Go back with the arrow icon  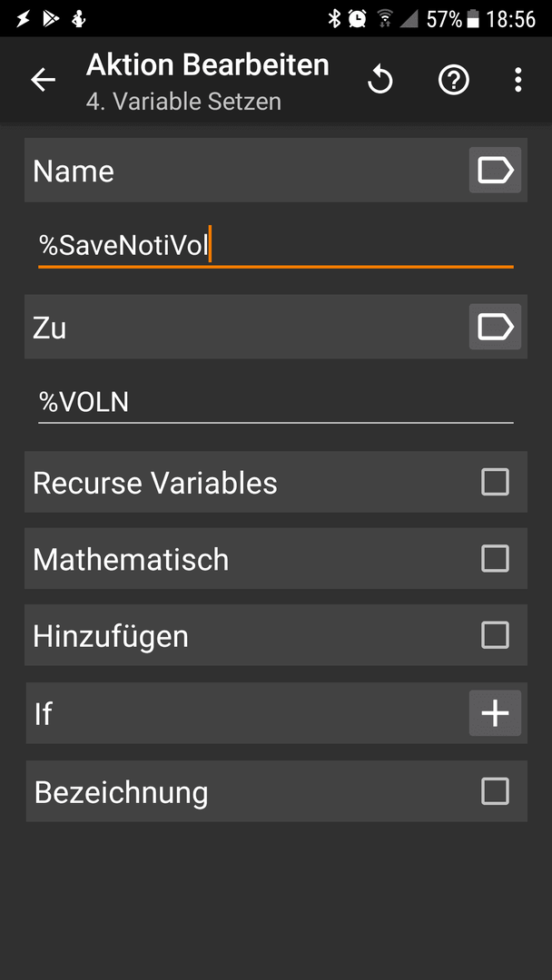coord(44,80)
